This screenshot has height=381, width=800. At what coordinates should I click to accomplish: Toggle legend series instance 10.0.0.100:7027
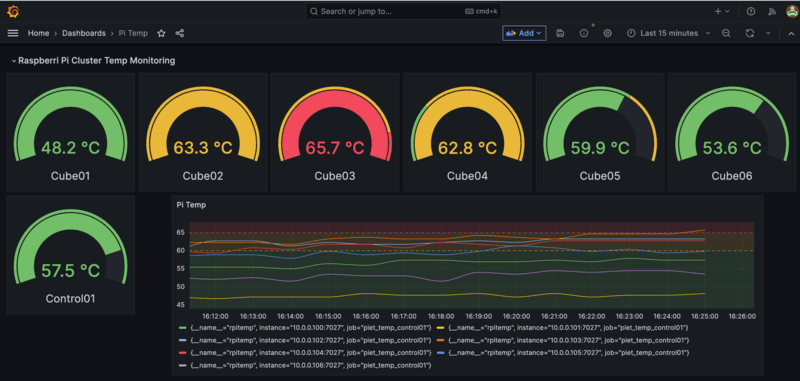(x=311, y=327)
